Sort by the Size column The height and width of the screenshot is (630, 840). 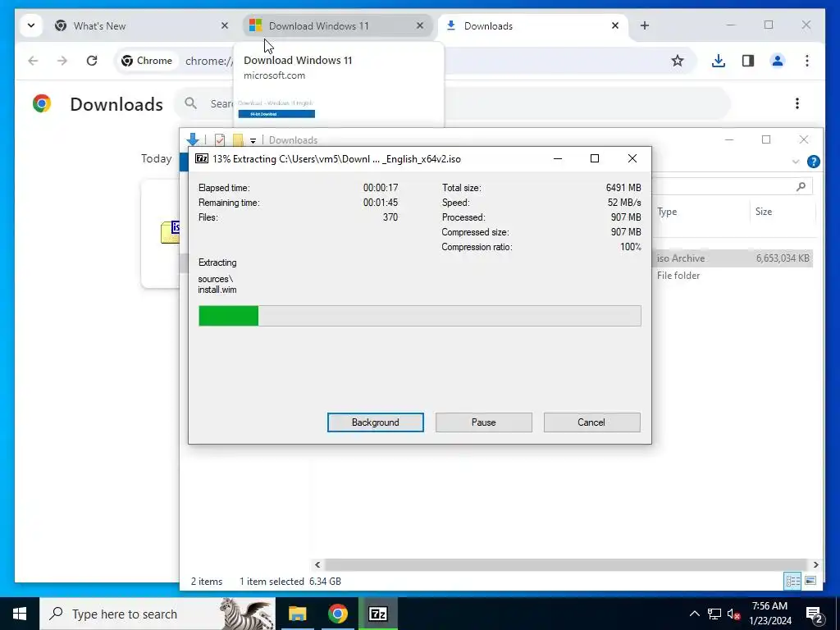[764, 212]
